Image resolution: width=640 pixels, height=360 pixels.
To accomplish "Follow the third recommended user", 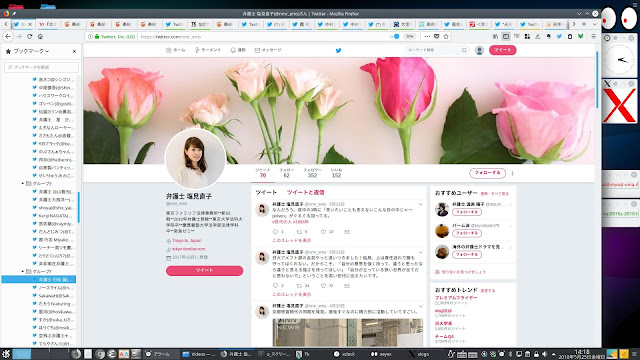I will 467,255.
